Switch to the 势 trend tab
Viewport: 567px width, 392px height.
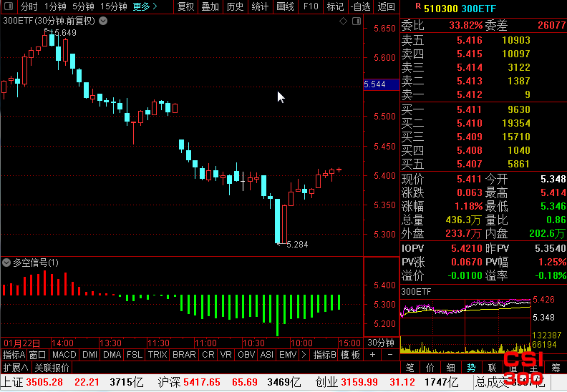click(471, 368)
